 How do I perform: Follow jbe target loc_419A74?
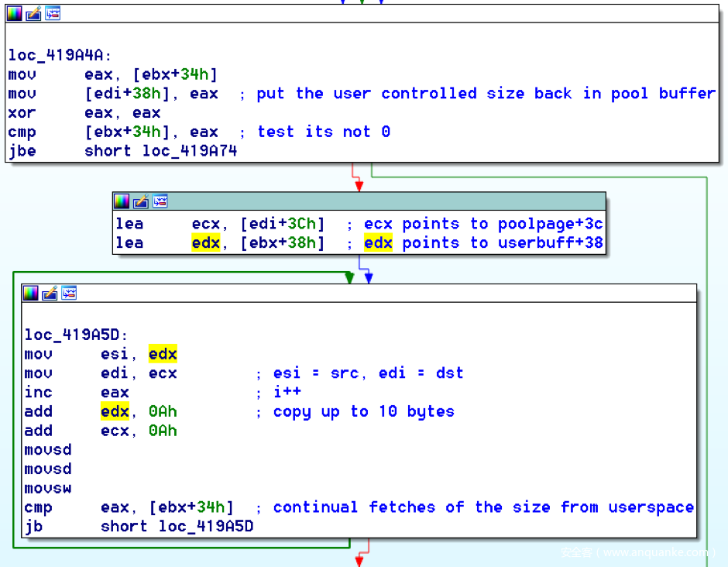190,151
